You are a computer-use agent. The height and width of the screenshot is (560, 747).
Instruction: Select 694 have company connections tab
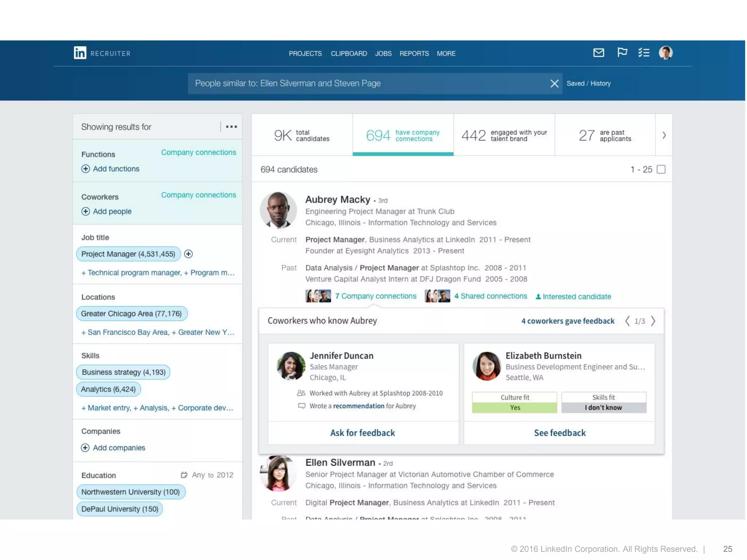(403, 135)
